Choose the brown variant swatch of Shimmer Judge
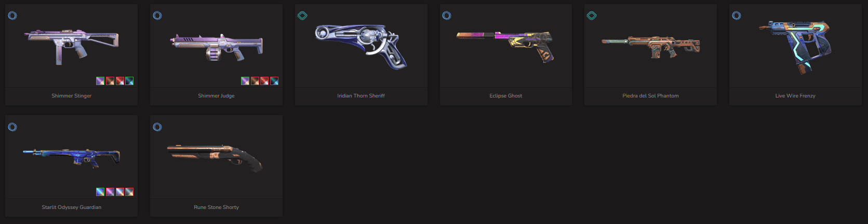Screen dimensions: 868x224 coord(255,81)
